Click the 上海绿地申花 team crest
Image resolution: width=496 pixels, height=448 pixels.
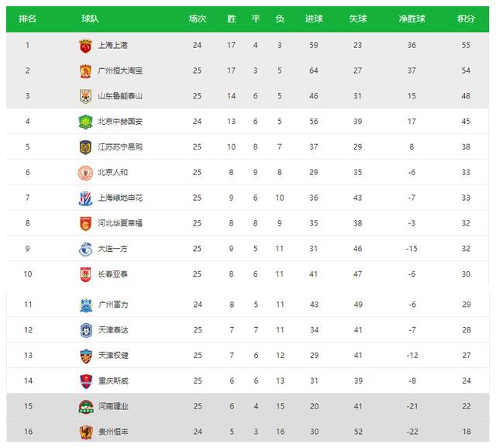click(x=85, y=198)
